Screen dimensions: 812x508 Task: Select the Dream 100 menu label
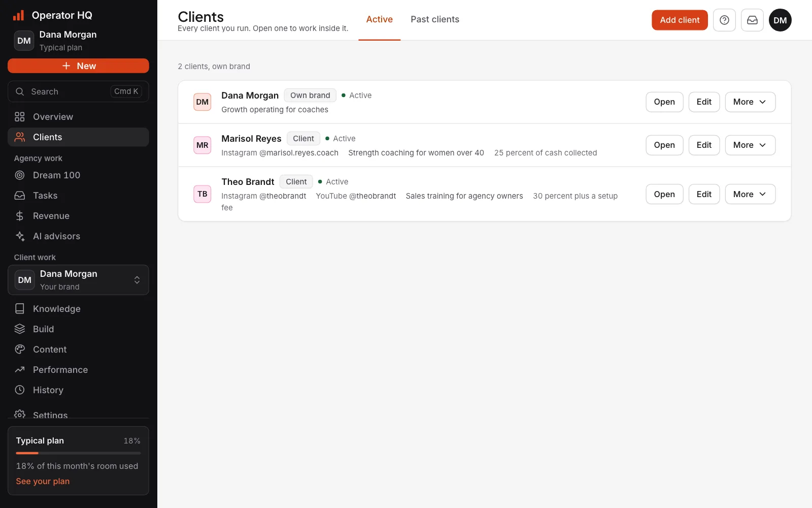coord(57,175)
